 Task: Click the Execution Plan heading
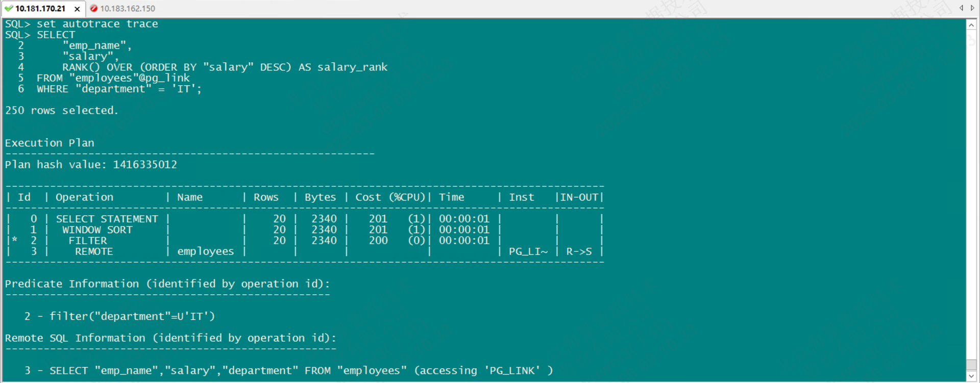(50, 143)
